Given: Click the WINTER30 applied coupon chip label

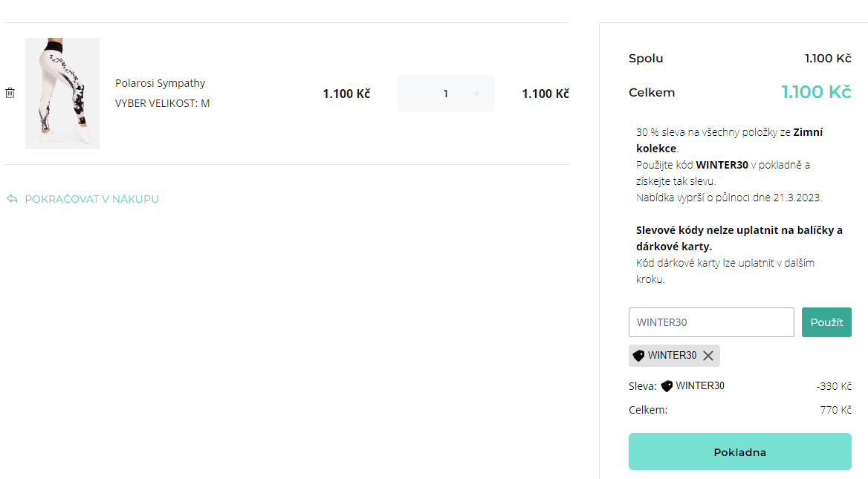Looking at the screenshot, I should (x=672, y=356).
